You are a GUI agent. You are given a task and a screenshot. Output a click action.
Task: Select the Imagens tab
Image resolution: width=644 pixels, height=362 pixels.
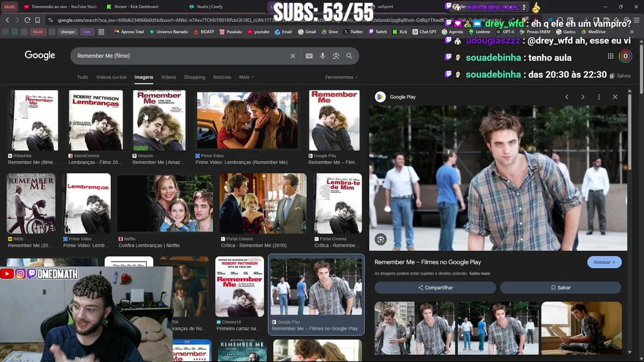(x=143, y=77)
